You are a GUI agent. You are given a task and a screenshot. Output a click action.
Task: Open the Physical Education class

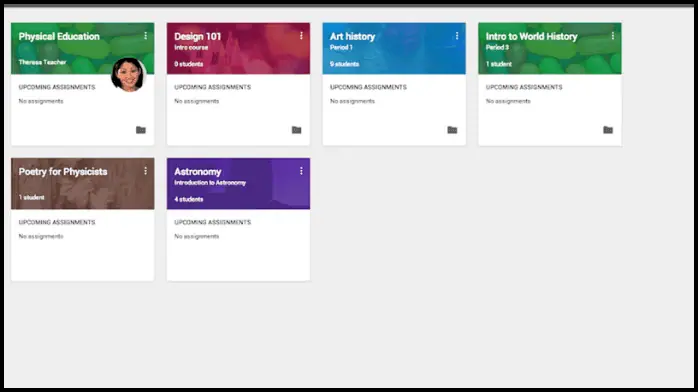[59, 36]
